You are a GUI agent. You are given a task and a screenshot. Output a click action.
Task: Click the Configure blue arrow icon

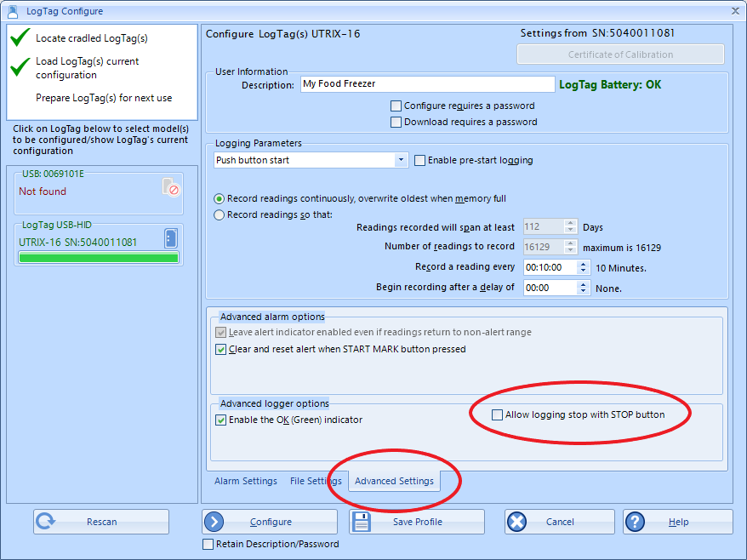[x=214, y=522]
